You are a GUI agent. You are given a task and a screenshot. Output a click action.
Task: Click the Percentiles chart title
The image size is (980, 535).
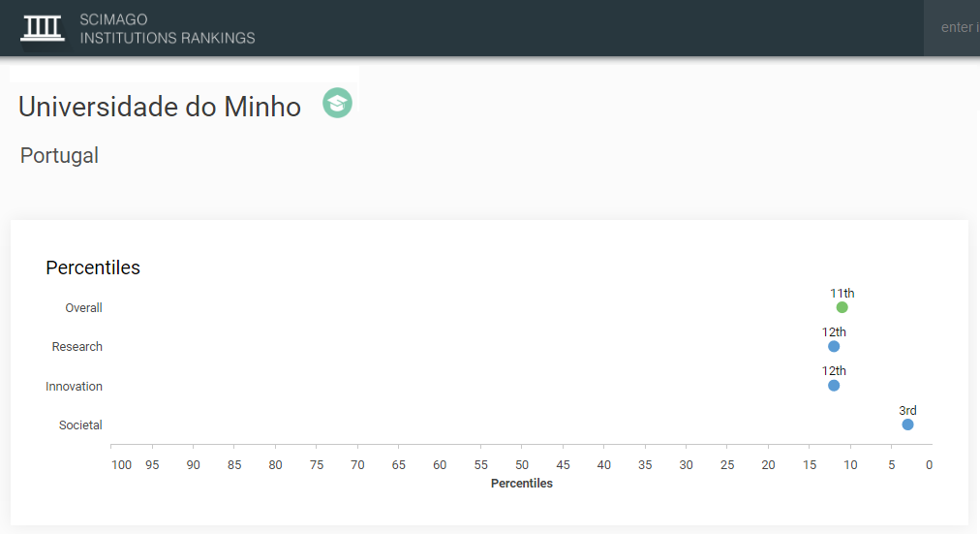(93, 267)
